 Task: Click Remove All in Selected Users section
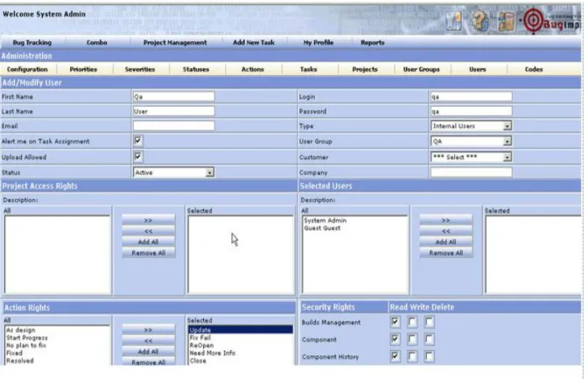coord(445,253)
